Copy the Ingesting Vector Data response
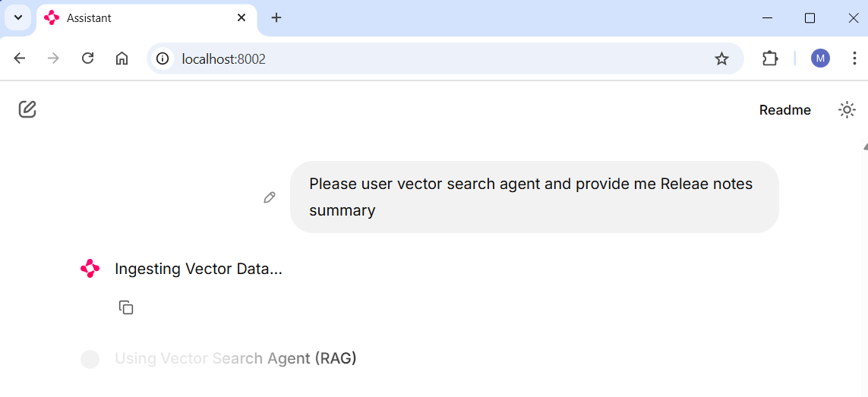 click(x=126, y=307)
